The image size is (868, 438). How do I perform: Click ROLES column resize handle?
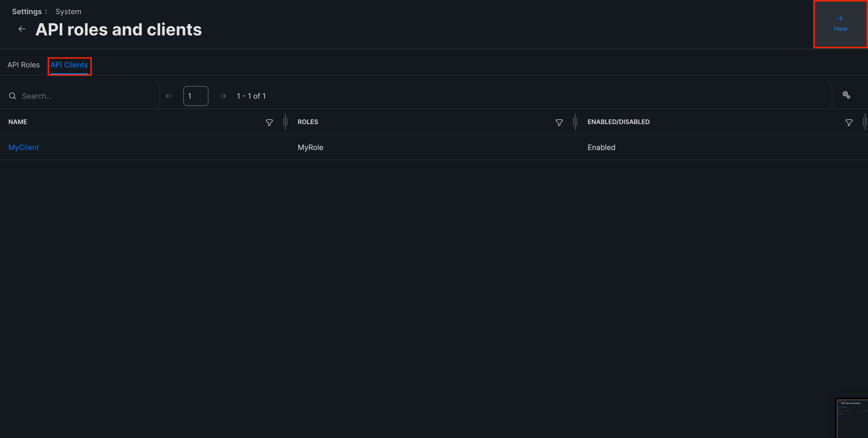click(575, 122)
